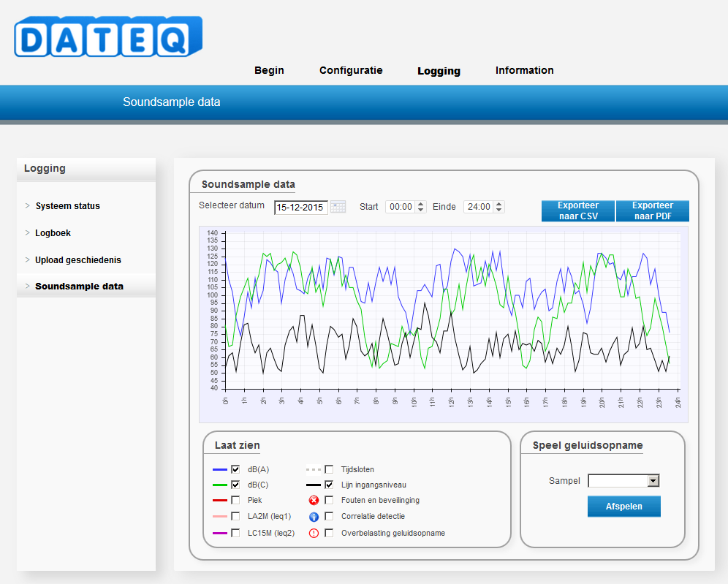Image resolution: width=728 pixels, height=584 pixels.
Task: Open the Logboek sidebar item
Action: (53, 233)
